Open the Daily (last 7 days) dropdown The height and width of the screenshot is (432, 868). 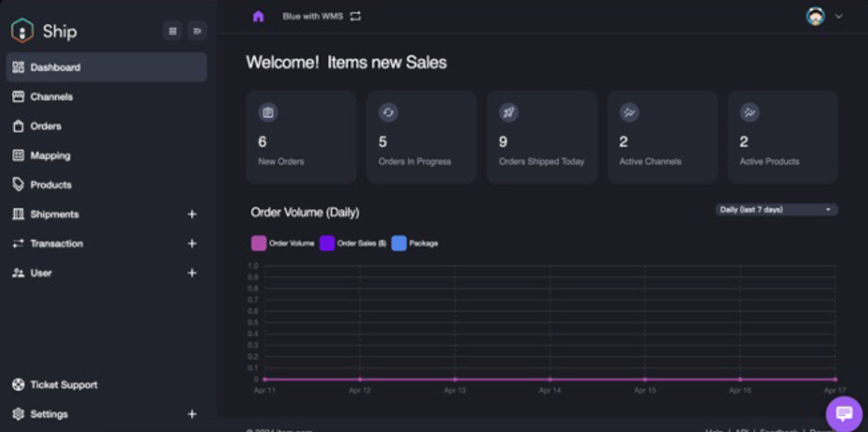point(776,210)
